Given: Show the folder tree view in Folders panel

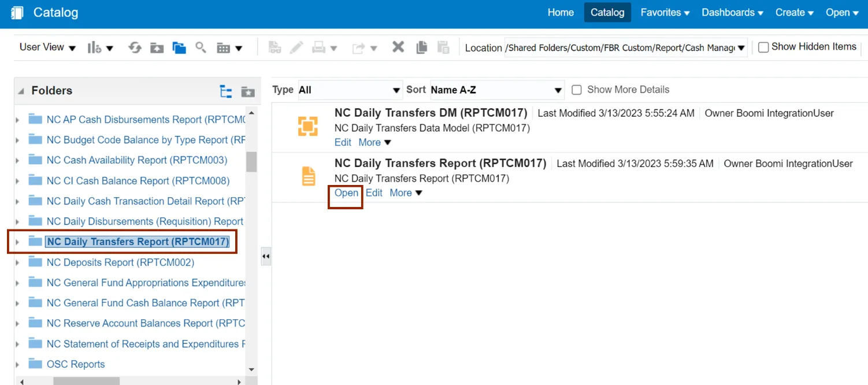Looking at the screenshot, I should [226, 91].
